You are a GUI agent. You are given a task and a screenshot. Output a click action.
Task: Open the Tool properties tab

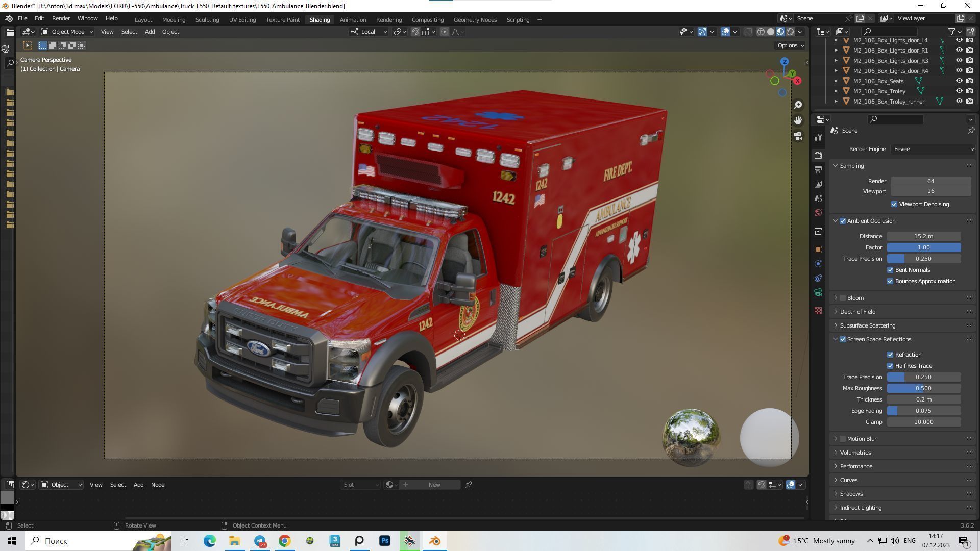tap(818, 137)
